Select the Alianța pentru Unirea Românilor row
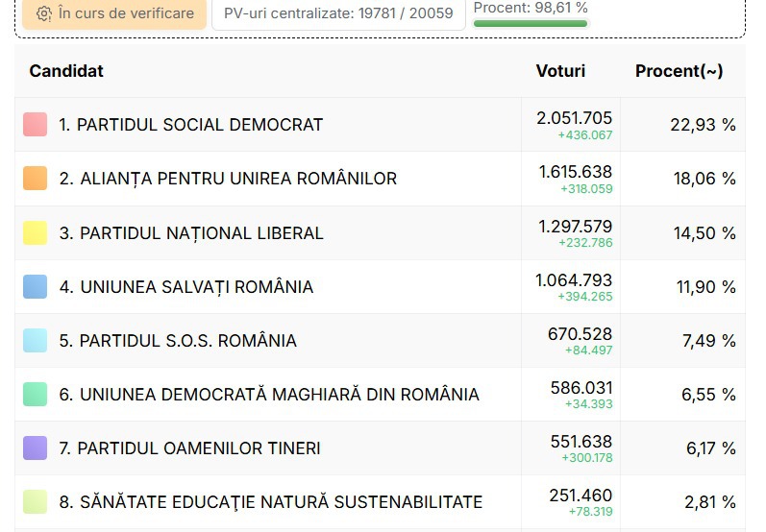The width and height of the screenshot is (766, 532). click(380, 179)
